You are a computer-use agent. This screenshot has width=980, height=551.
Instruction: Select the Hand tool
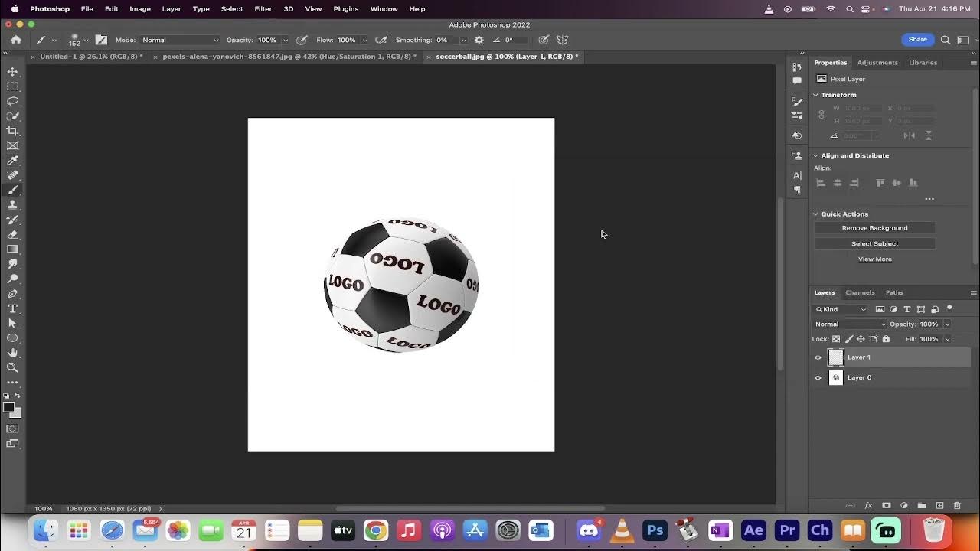pos(12,353)
